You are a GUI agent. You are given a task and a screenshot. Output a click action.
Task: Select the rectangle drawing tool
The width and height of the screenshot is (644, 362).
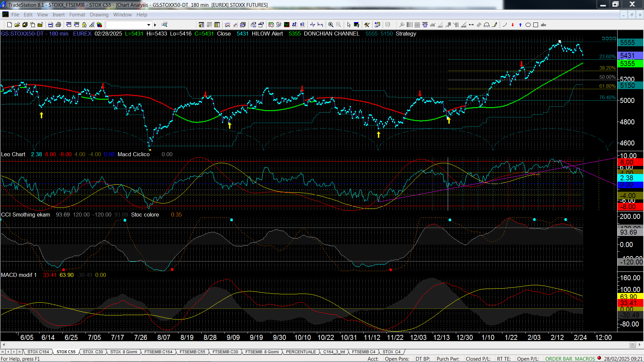[x=536, y=25]
